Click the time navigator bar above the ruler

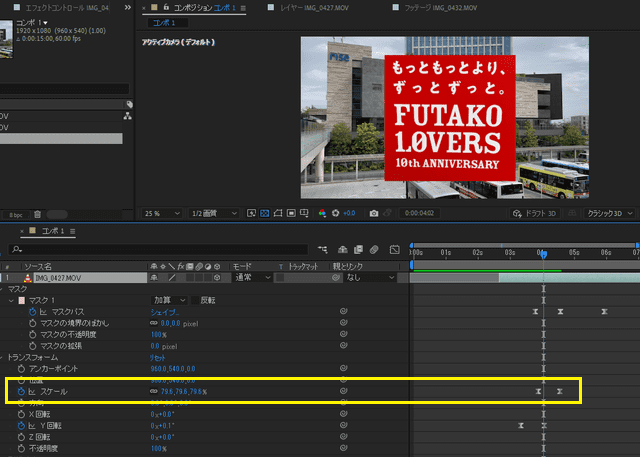(x=524, y=245)
